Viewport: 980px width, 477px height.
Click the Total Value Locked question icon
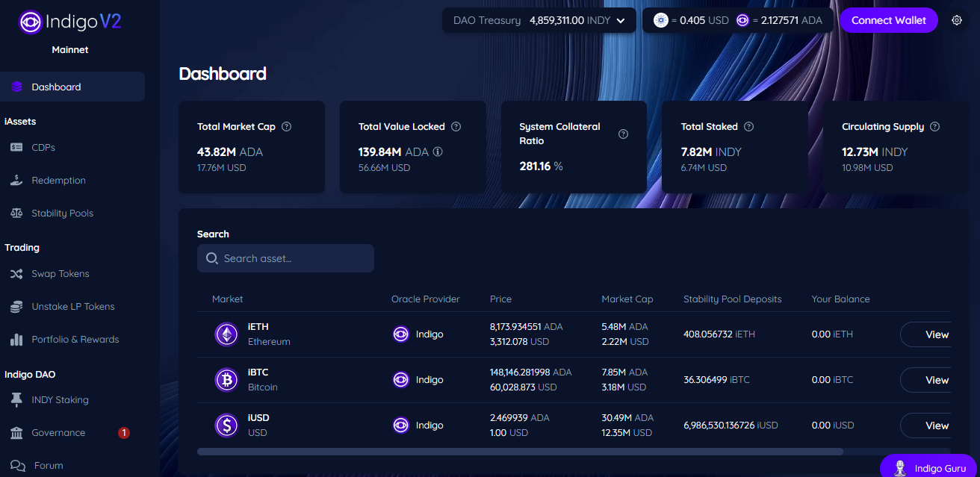(456, 127)
